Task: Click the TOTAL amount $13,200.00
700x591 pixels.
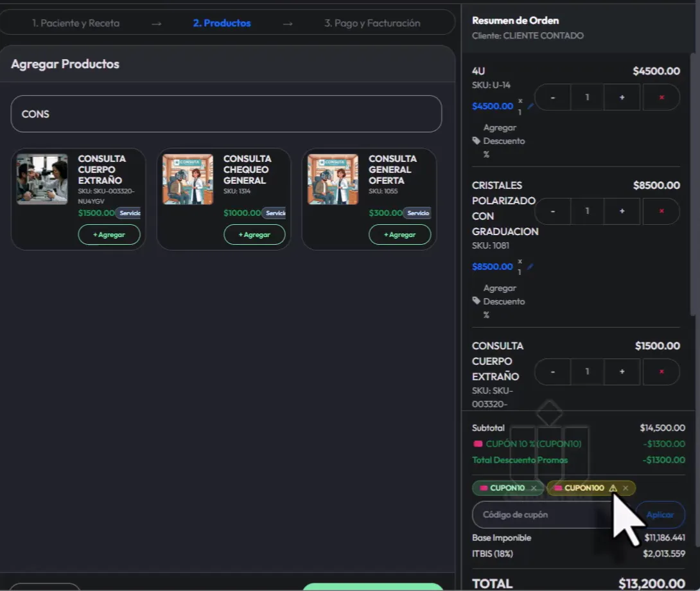Action: coord(652,583)
